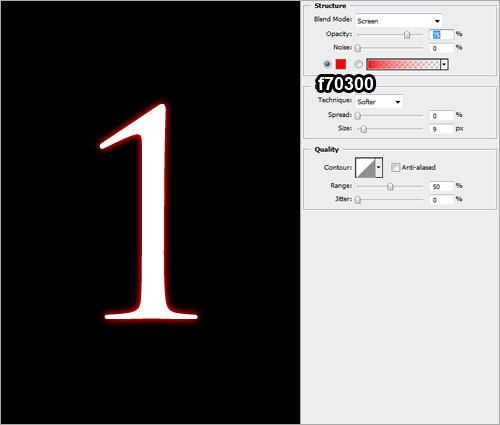Click the Opacity percentage input field
Viewport: 500px width, 425px height.
point(442,35)
